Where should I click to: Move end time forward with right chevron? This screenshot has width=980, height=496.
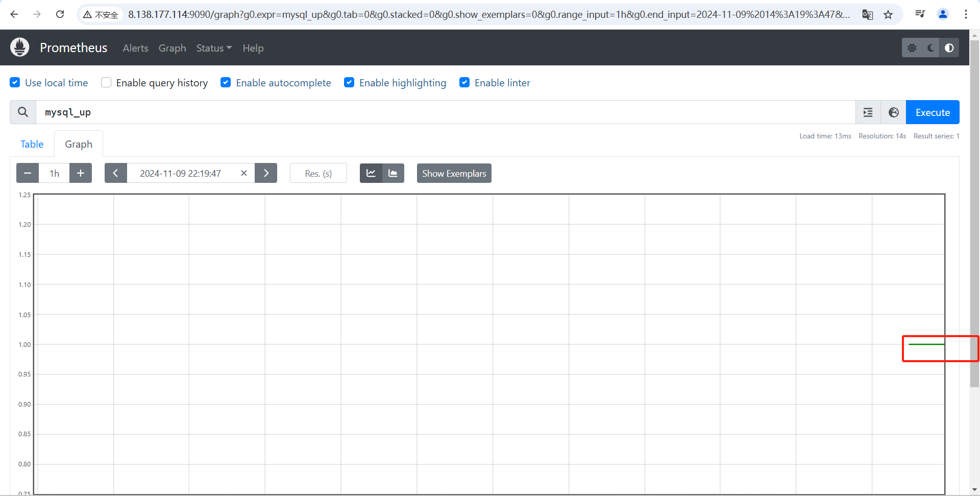(x=266, y=173)
